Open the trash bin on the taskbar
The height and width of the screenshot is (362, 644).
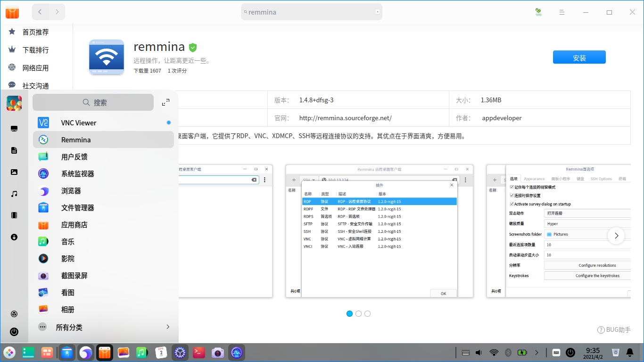615,353
